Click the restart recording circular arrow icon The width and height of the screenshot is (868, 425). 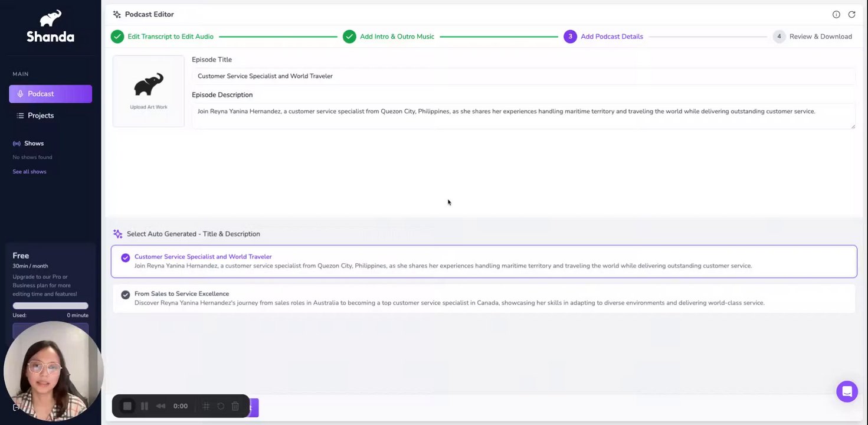tap(221, 406)
